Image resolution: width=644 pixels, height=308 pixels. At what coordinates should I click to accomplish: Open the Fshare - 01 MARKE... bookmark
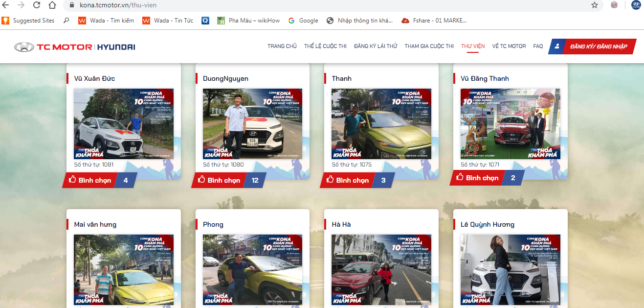434,21
